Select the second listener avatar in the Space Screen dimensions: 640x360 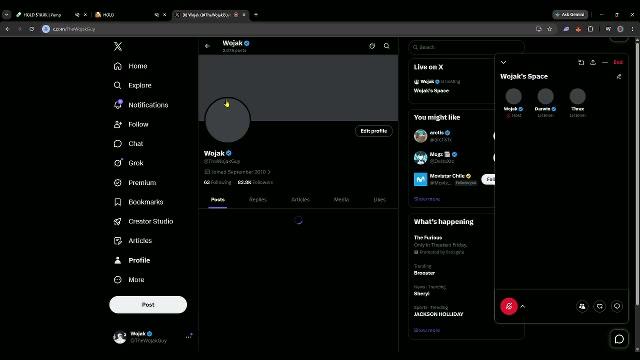pyautogui.click(x=545, y=96)
